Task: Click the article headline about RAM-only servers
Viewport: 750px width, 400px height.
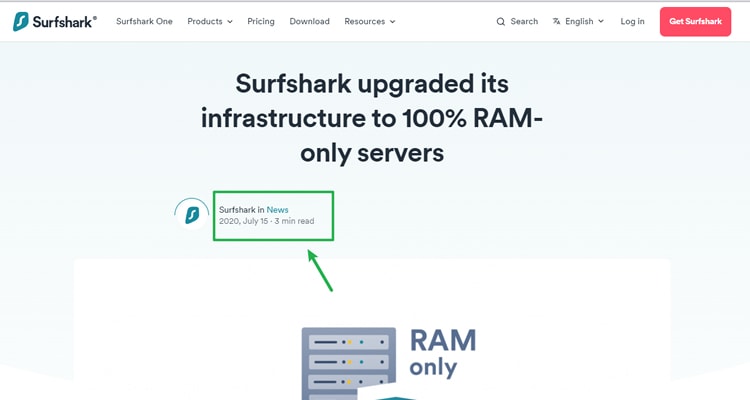Action: coord(372,118)
